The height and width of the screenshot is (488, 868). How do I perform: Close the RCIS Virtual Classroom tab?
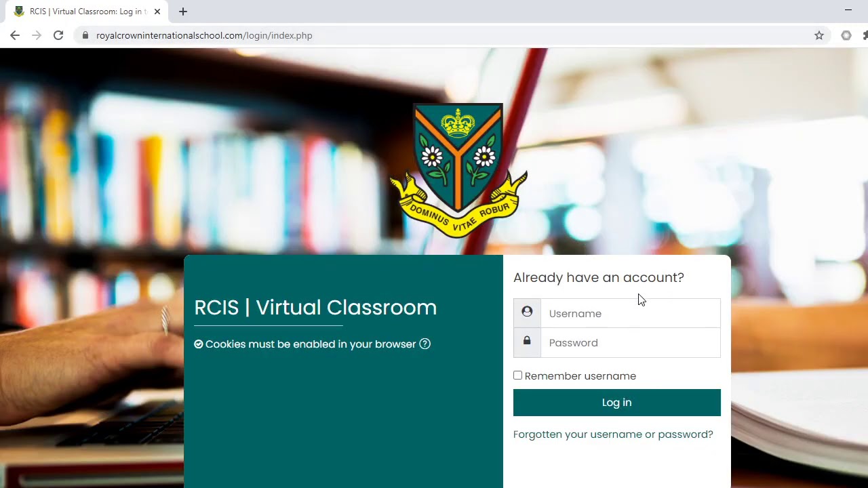157,12
